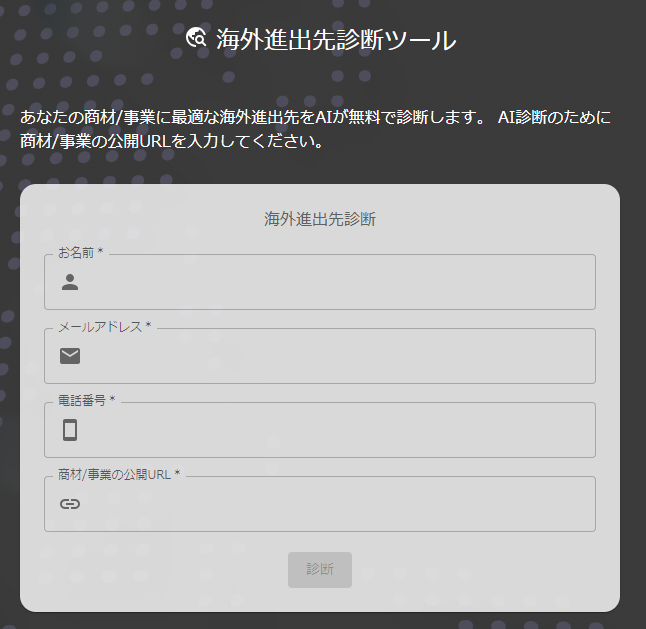Click the お名前 field label
The width and height of the screenshot is (646, 629).
76,253
